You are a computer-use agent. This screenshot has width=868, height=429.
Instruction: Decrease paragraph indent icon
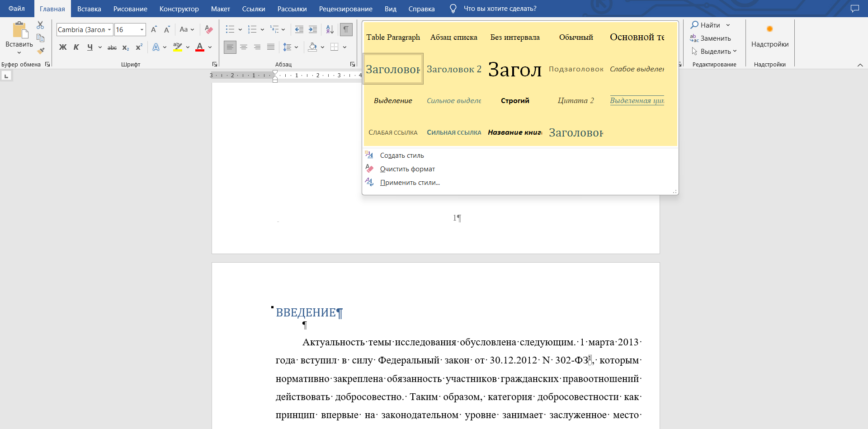point(299,30)
